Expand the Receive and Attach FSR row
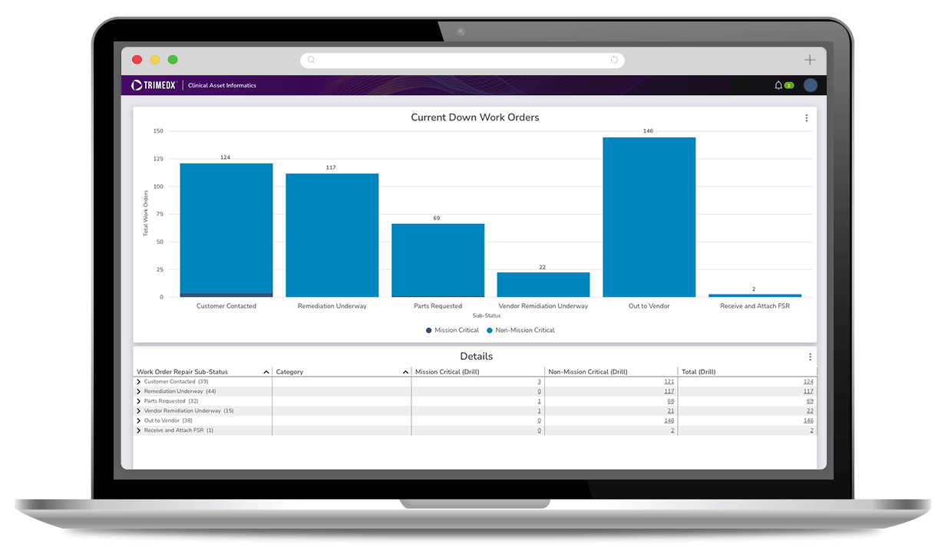The width and height of the screenshot is (948, 560). point(139,430)
